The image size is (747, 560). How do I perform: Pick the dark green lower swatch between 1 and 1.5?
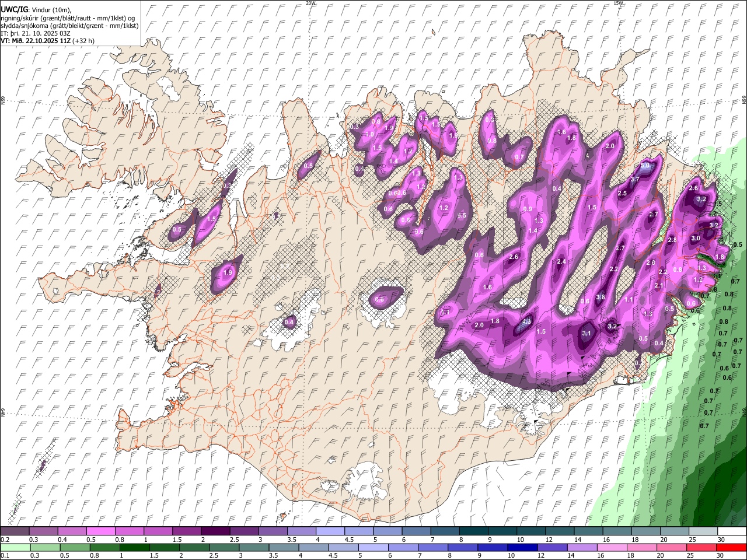pos(136,548)
